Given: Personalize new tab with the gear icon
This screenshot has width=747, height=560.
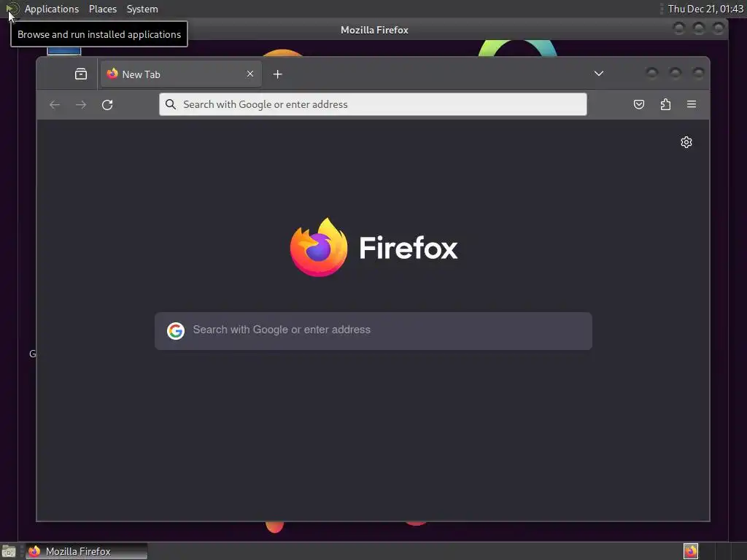Looking at the screenshot, I should point(686,142).
